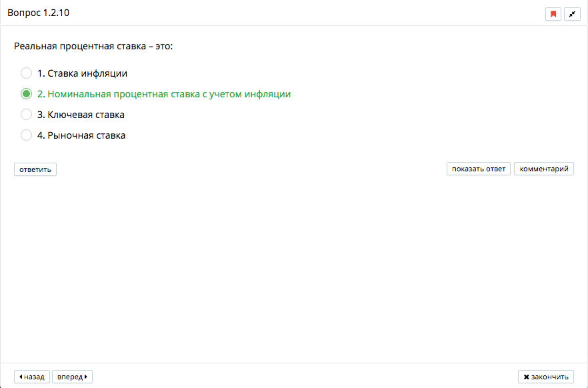Image resolution: width=588 pixels, height=388 pixels.
Task: Click the X icon on закончить
Action: click(x=526, y=377)
